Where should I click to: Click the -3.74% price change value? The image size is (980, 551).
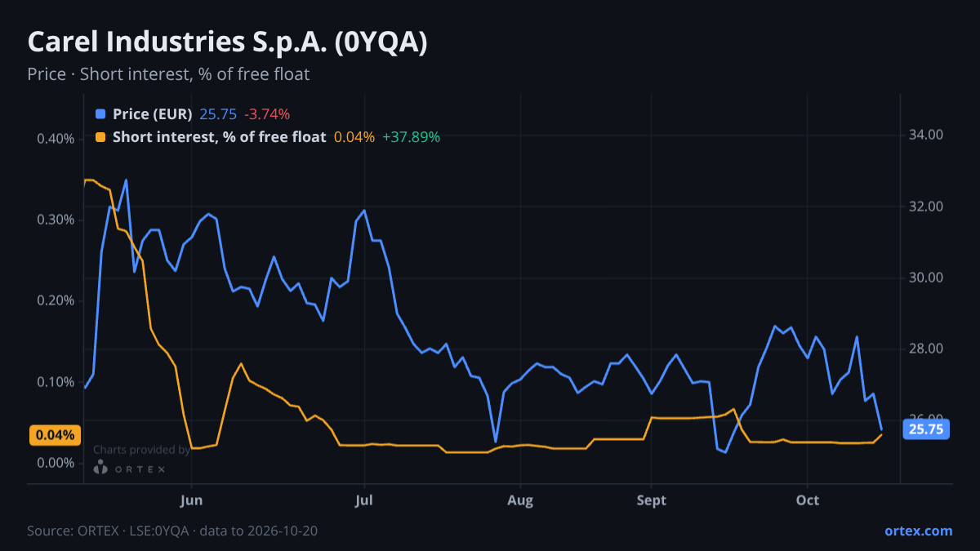tap(267, 114)
